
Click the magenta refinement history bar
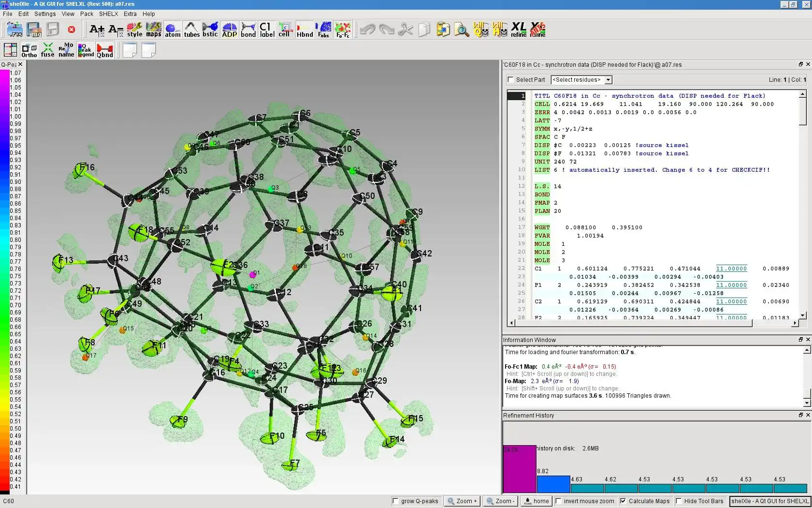520,468
